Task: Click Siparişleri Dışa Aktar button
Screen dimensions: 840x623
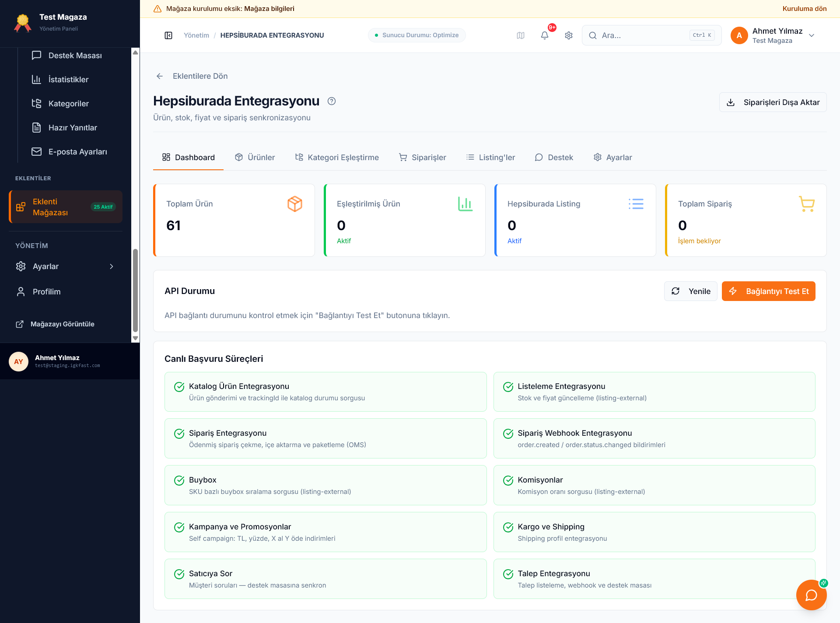Action: pos(773,102)
